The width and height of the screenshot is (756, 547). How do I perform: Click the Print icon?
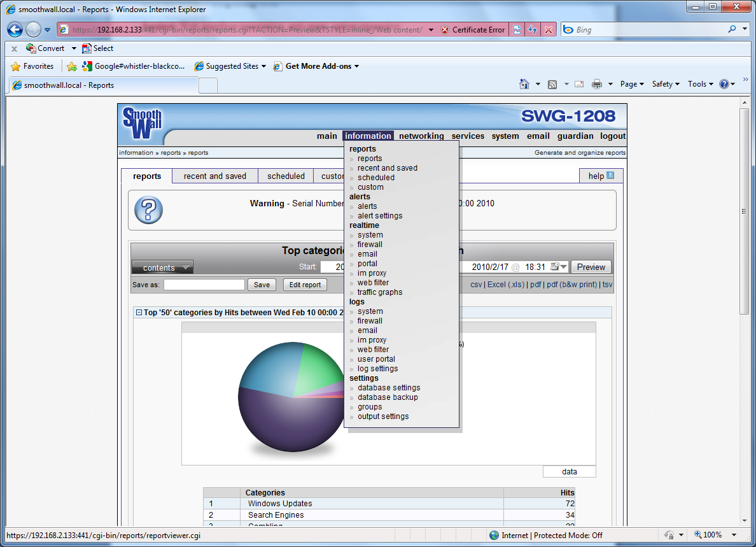(x=597, y=84)
